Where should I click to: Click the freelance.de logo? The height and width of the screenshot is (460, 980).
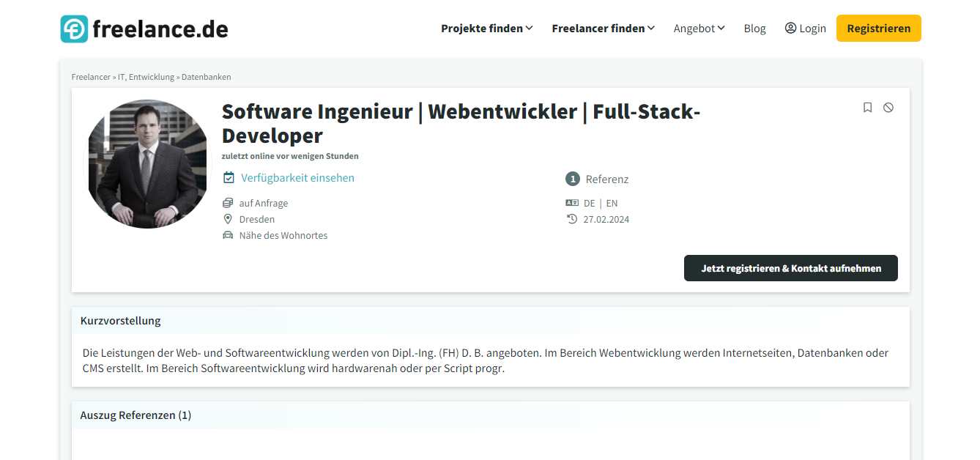144,29
